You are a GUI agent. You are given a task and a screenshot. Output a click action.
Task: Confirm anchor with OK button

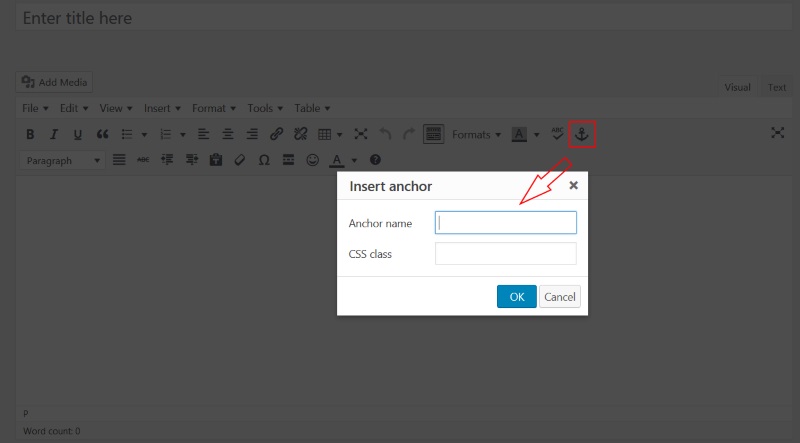point(516,296)
